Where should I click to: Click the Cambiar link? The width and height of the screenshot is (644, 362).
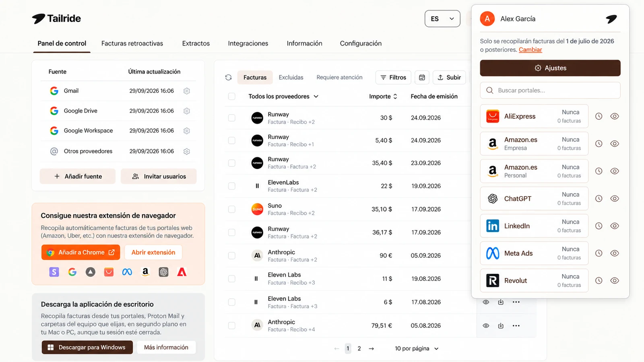point(530,50)
